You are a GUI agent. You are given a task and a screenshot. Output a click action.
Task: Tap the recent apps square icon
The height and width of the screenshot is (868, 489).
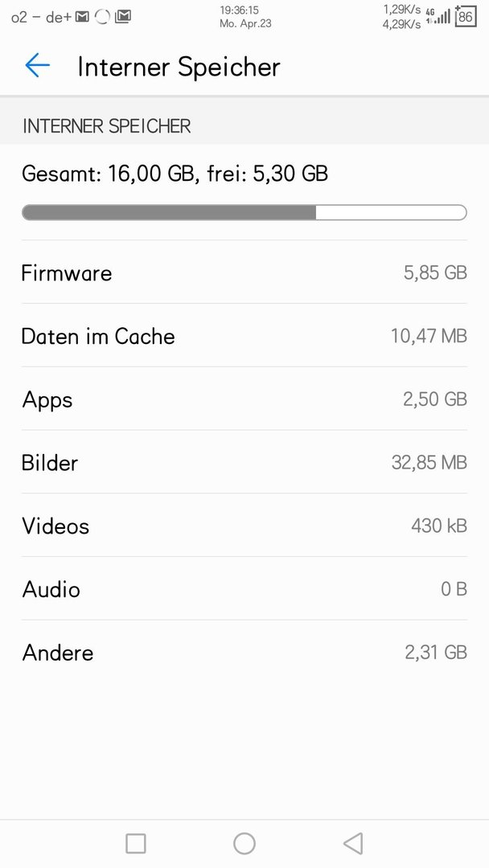[136, 844]
